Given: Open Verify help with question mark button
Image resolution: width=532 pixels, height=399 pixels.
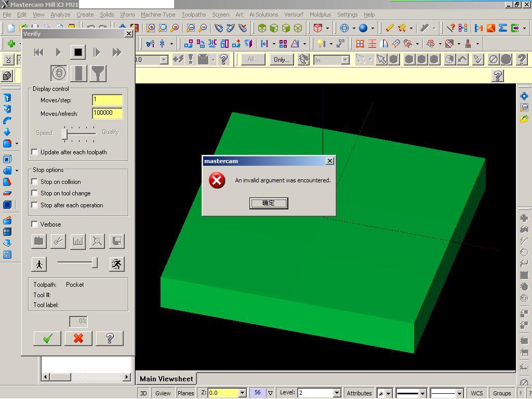Looking at the screenshot, I should click(x=110, y=338).
